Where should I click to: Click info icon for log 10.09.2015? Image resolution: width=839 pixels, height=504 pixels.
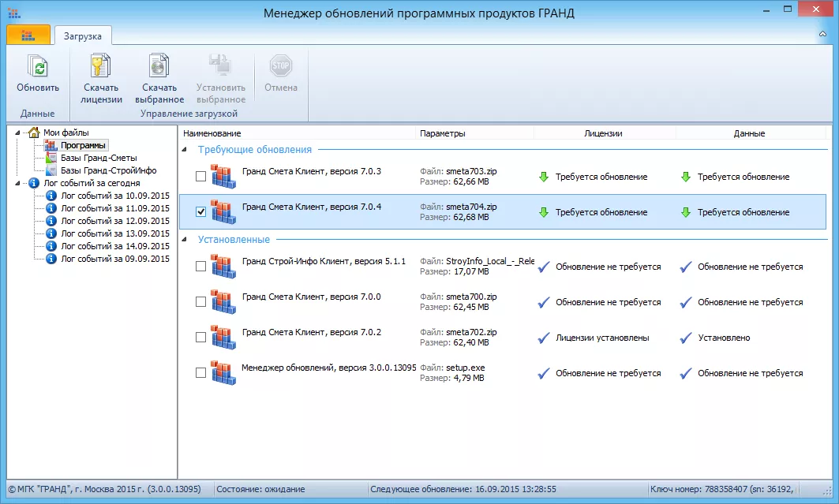pyautogui.click(x=51, y=196)
